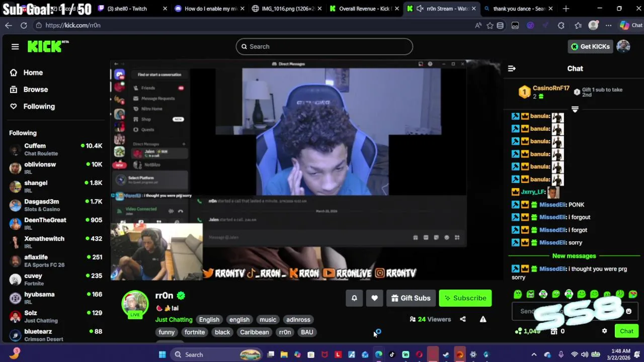The image size is (644, 362).
Task: Open the Windows Start menu
Action: coord(162,354)
